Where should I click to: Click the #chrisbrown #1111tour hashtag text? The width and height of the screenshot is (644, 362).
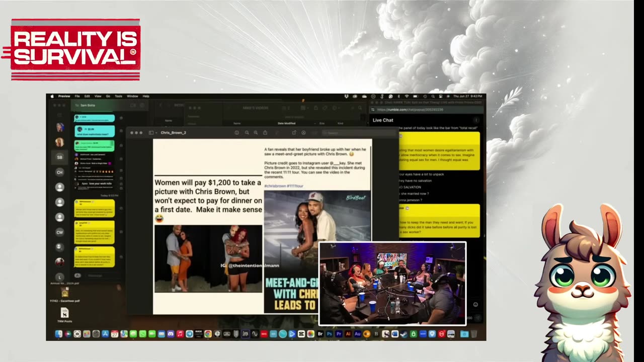tap(284, 186)
